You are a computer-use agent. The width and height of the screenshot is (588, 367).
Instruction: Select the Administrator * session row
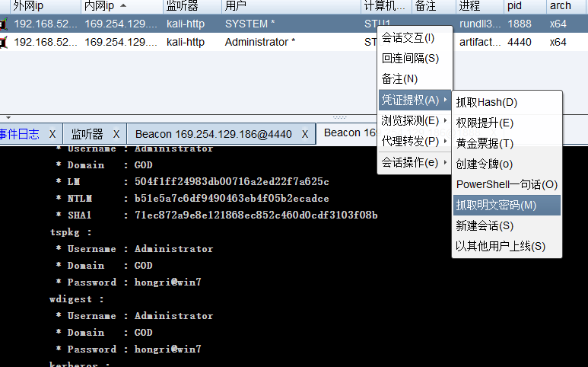coord(260,42)
